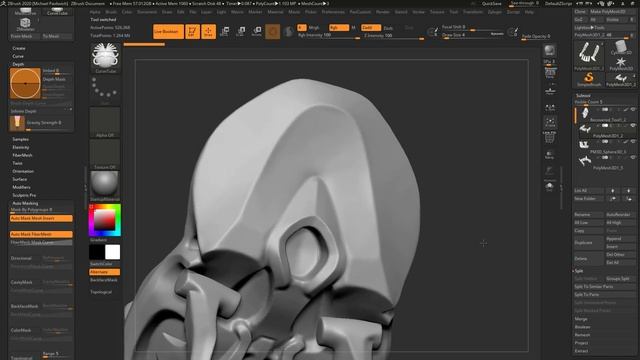Toggle Auto Mask Mesh Insert
Screen dimensions: 640x360
41,218
